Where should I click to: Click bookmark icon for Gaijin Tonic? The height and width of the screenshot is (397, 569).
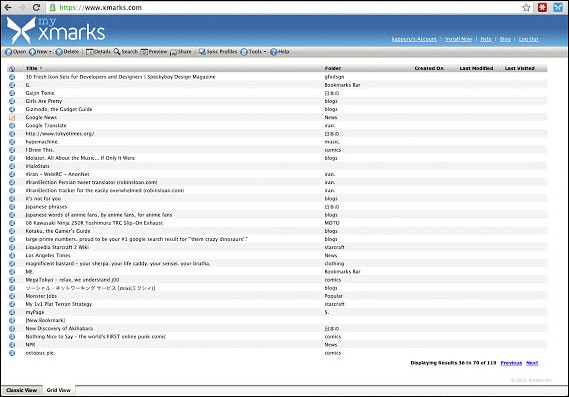12,93
